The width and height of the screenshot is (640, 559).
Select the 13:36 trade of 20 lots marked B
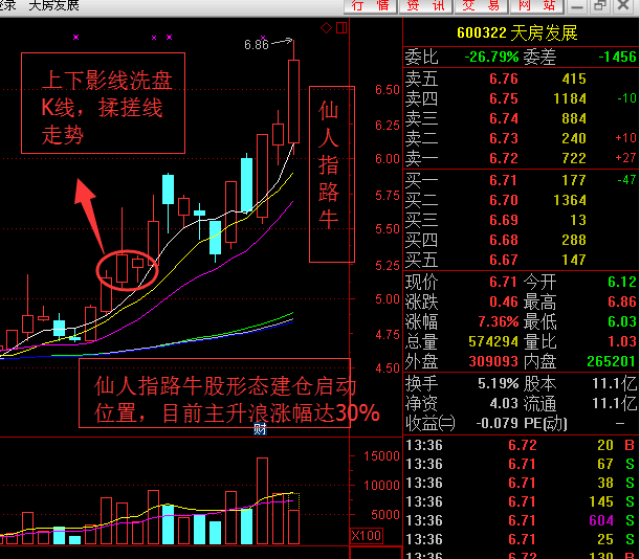[x=520, y=445]
